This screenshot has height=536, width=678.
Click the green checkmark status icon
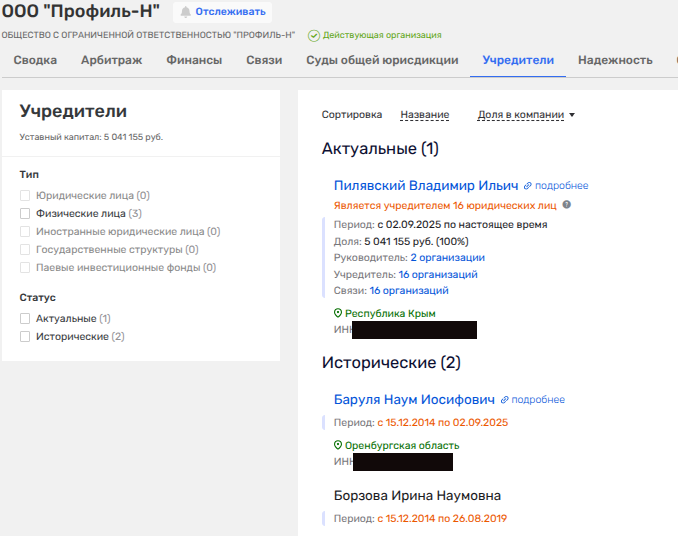point(313,35)
